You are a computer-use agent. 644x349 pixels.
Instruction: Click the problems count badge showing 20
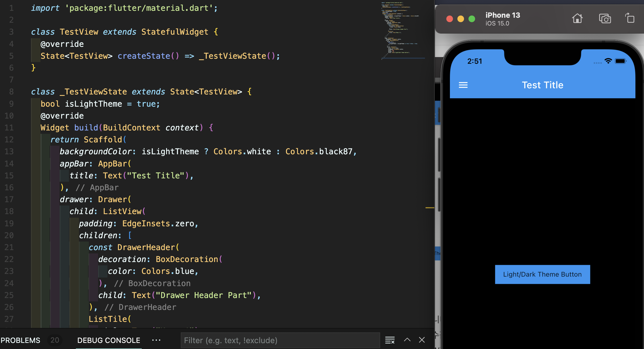pyautogui.click(x=55, y=340)
